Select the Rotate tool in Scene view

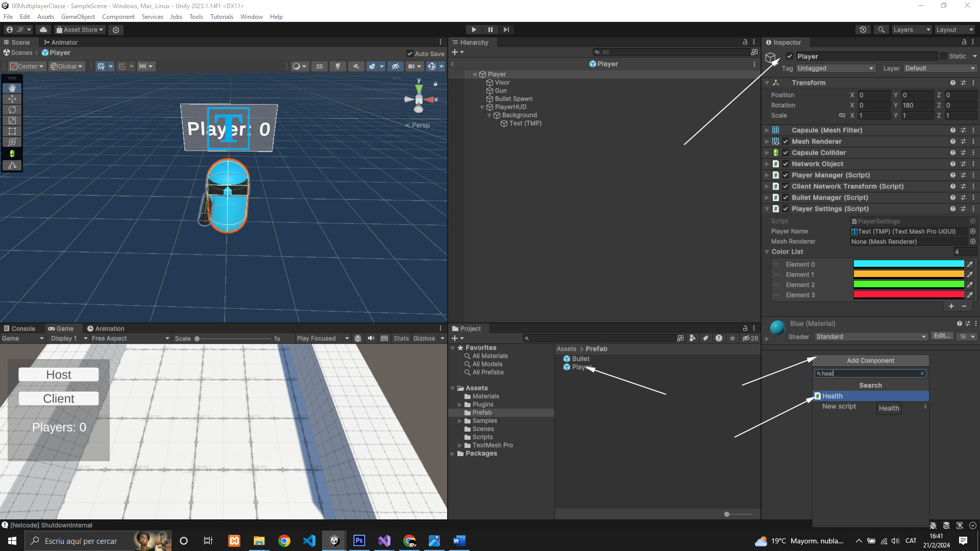click(12, 110)
